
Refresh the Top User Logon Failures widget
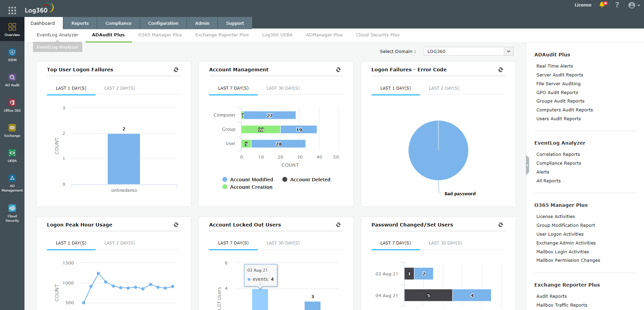tap(176, 70)
